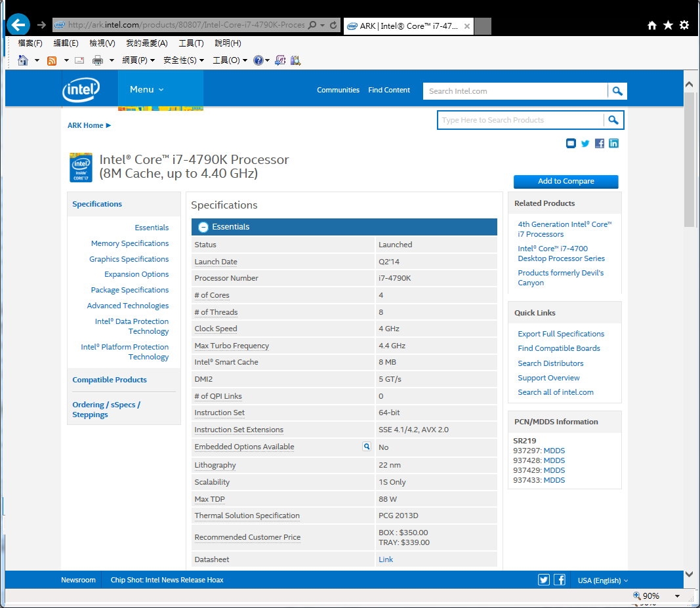Click the browser address bar URL
Image resolution: width=700 pixels, height=608 pixels.
(x=186, y=25)
